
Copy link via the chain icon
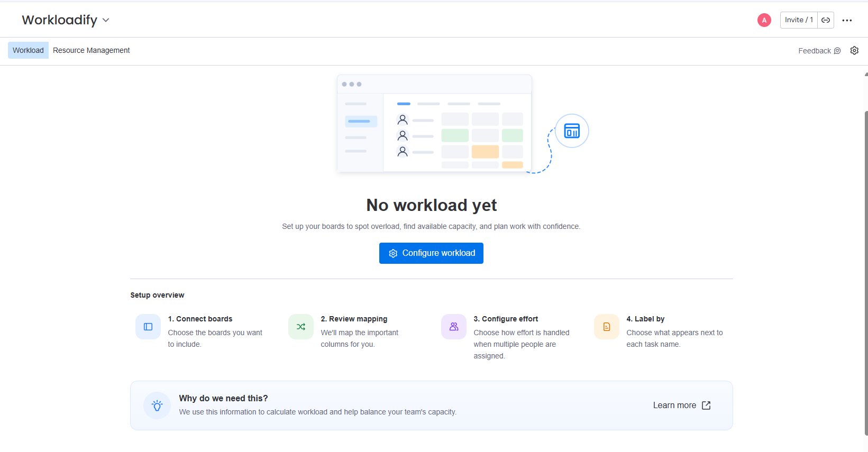coord(826,20)
